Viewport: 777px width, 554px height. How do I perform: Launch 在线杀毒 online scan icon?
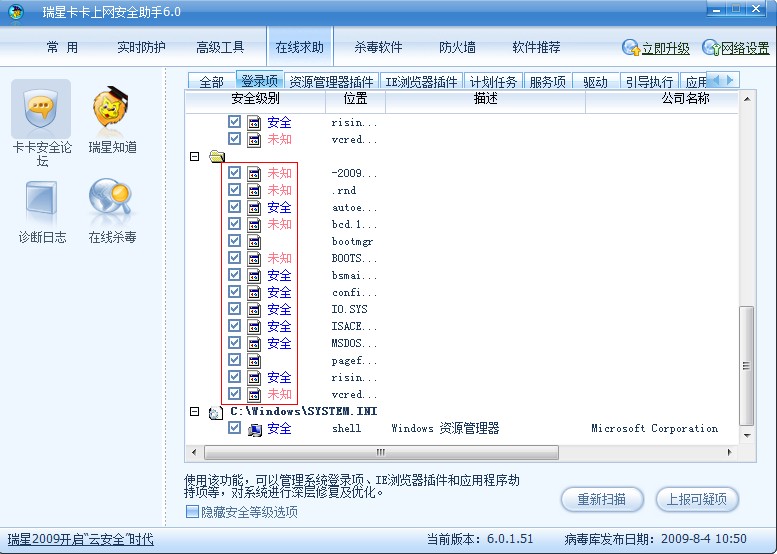click(x=111, y=199)
